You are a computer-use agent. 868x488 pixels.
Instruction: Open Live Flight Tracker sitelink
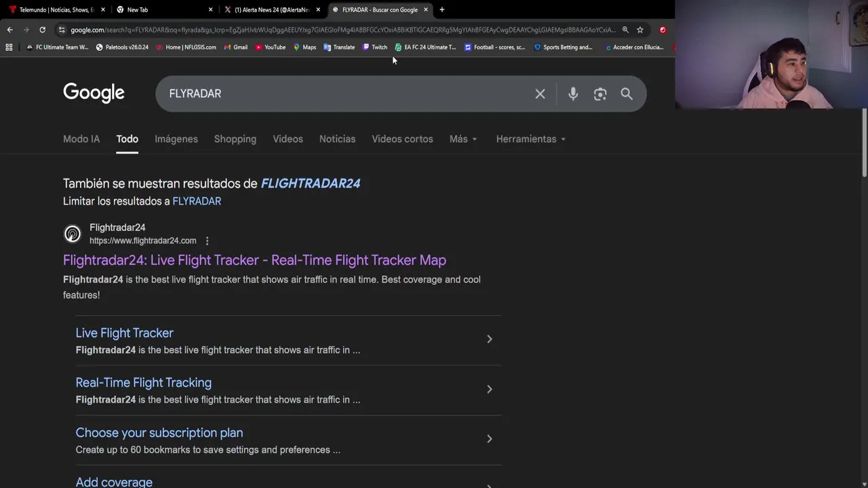pos(124,333)
